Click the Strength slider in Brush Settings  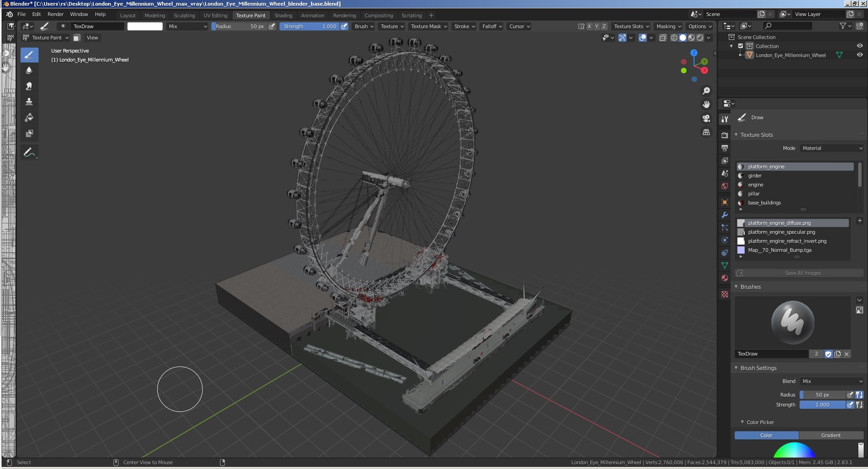[822, 405]
